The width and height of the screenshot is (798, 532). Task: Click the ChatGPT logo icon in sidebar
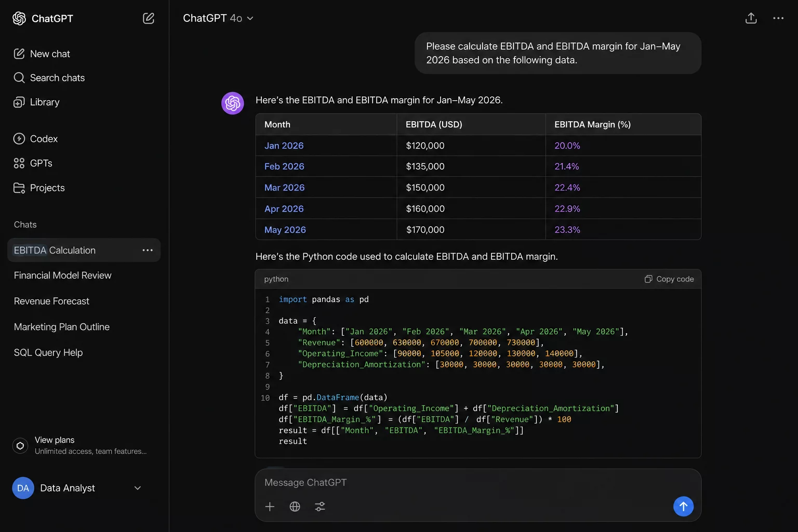coord(19,18)
